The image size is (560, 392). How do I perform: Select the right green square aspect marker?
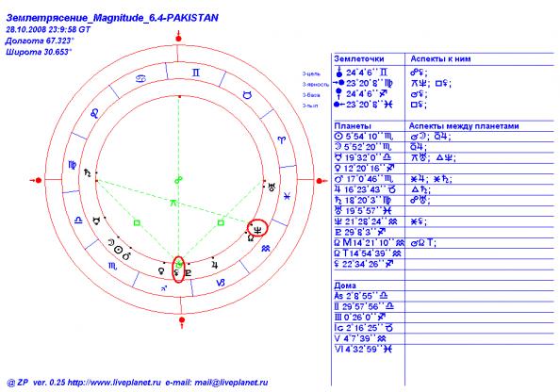coord(221,222)
